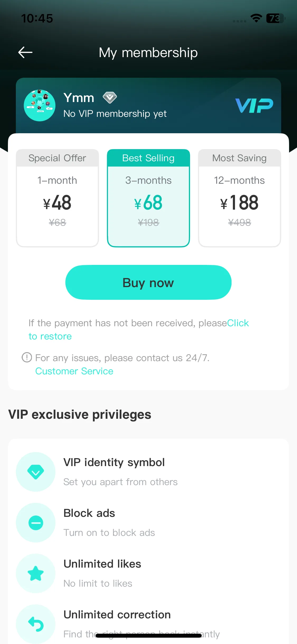297x644 pixels.
Task: Select the 3-months ¥68 plan
Action: [148, 198]
